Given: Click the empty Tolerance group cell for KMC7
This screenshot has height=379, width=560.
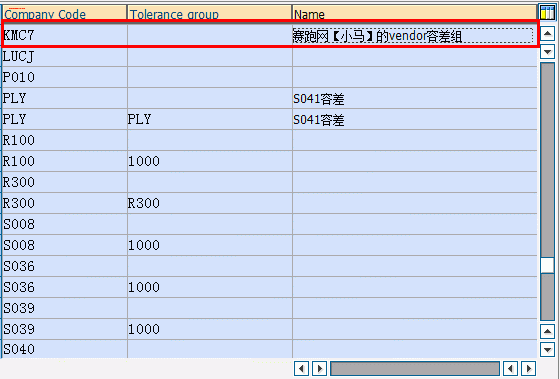Looking at the screenshot, I should [210, 35].
